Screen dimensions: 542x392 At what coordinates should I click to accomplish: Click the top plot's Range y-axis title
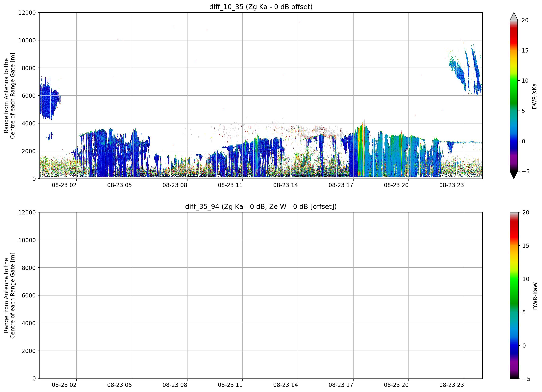coord(9,96)
